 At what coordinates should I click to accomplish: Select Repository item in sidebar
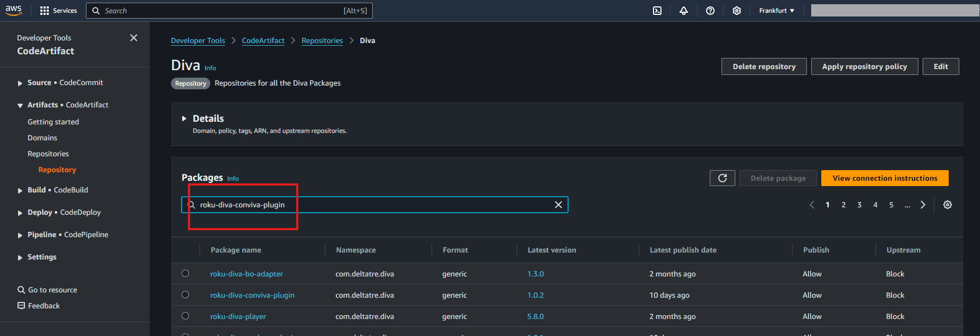point(57,170)
